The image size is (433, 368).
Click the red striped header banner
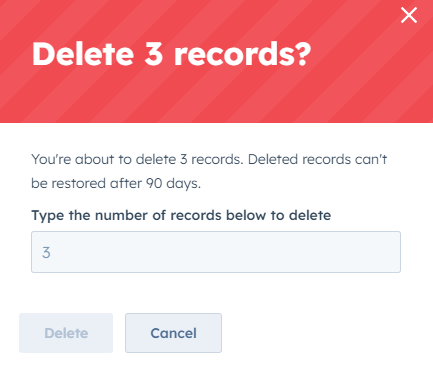[x=216, y=61]
